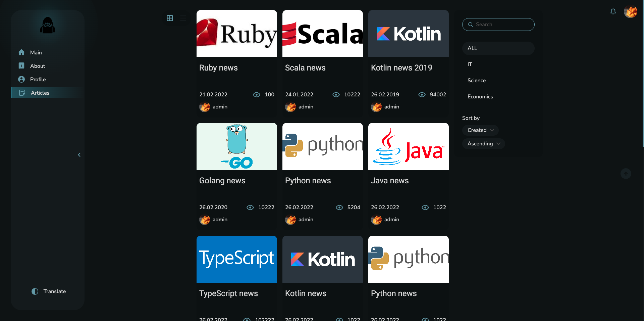The image size is (644, 321).
Task: Click the admin name on Scala news
Action: click(x=306, y=107)
